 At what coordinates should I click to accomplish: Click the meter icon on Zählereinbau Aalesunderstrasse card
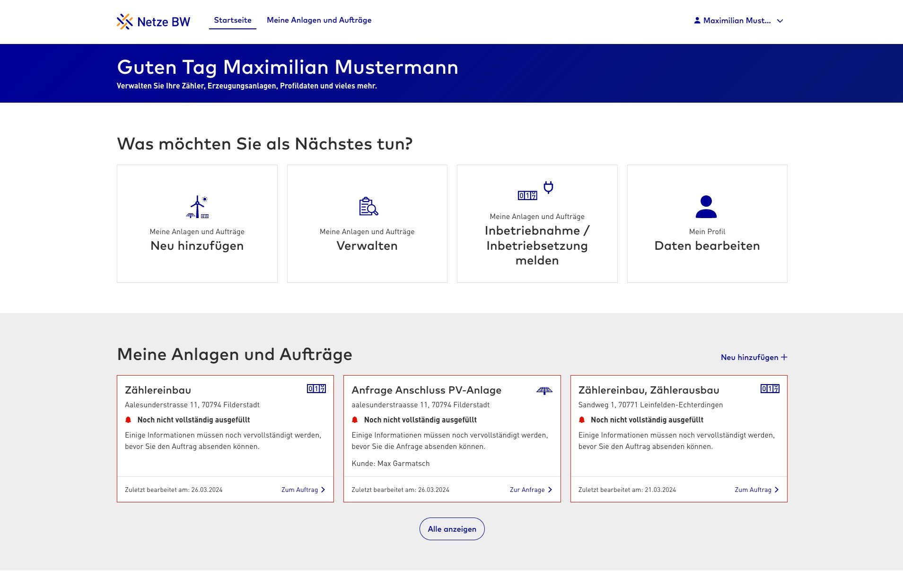pos(316,389)
